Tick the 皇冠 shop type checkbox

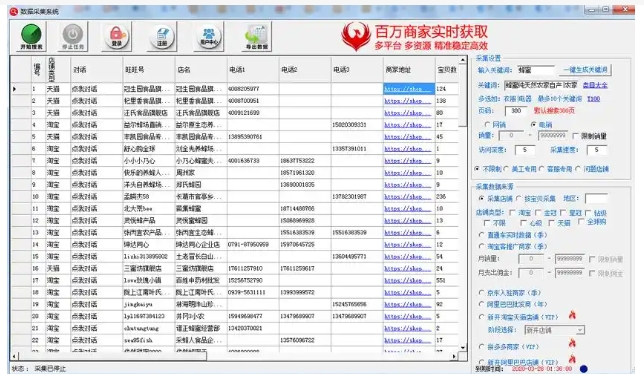pyautogui.click(x=563, y=213)
